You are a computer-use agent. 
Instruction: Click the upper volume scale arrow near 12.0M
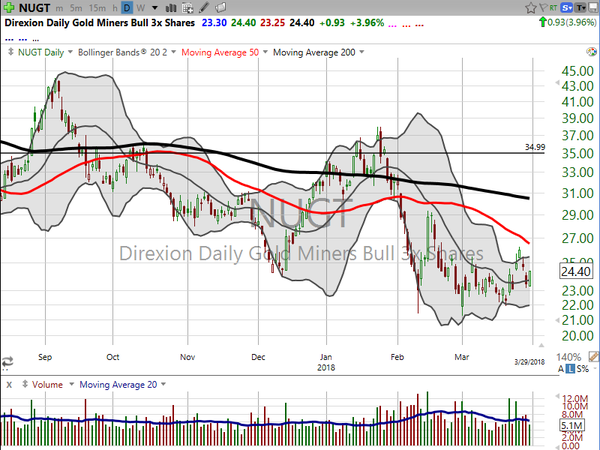pos(557,396)
